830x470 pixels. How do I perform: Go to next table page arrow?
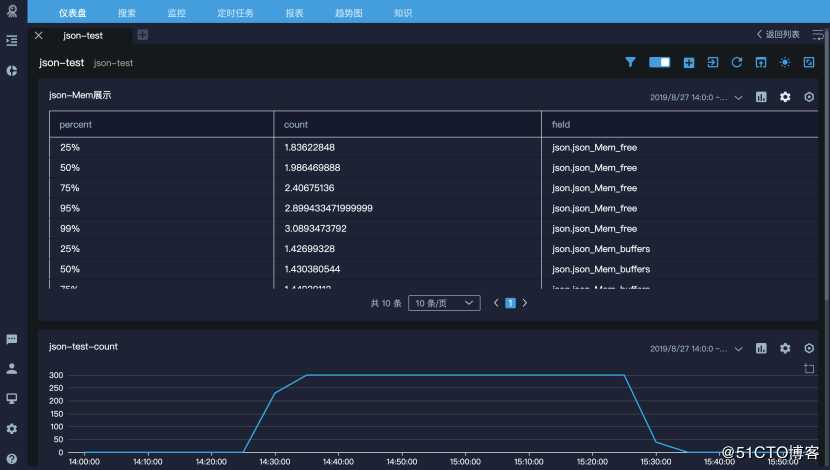pyautogui.click(x=525, y=303)
